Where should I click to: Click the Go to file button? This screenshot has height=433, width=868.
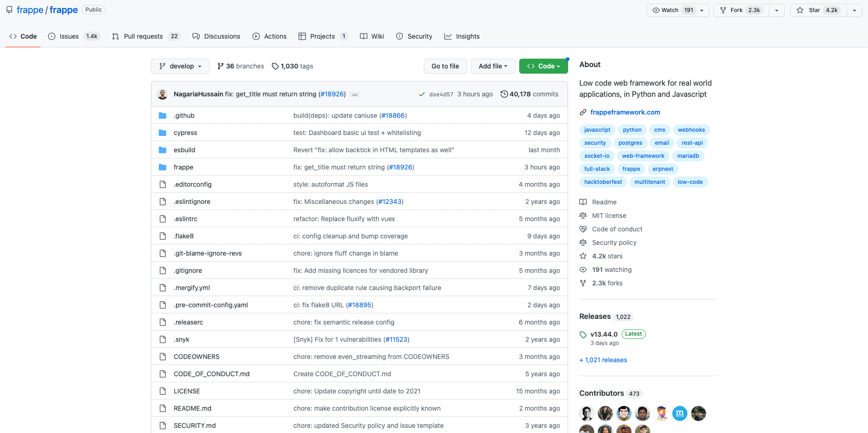coord(445,66)
